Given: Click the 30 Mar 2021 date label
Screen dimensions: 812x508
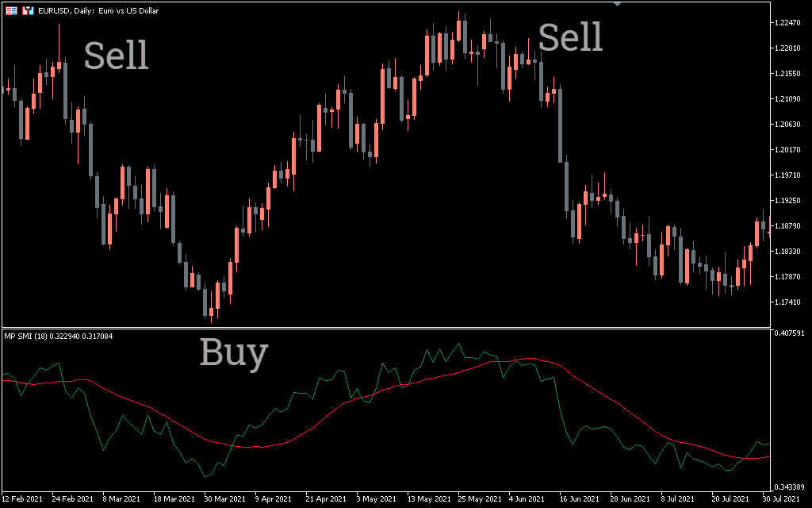Looking at the screenshot, I should (224, 499).
